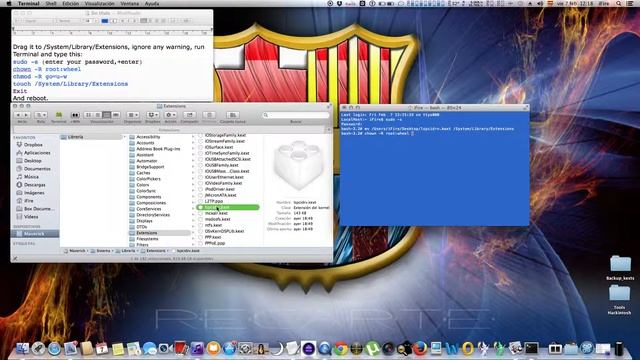Open iBooks from the Dock
The image size is (640, 360).
pos(213,349)
